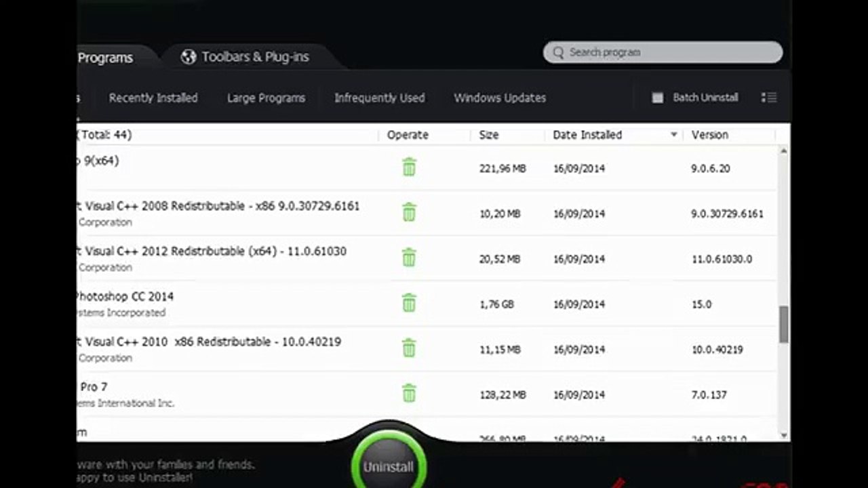
Task: Select the Pro 7 program entry
Action: [427, 394]
